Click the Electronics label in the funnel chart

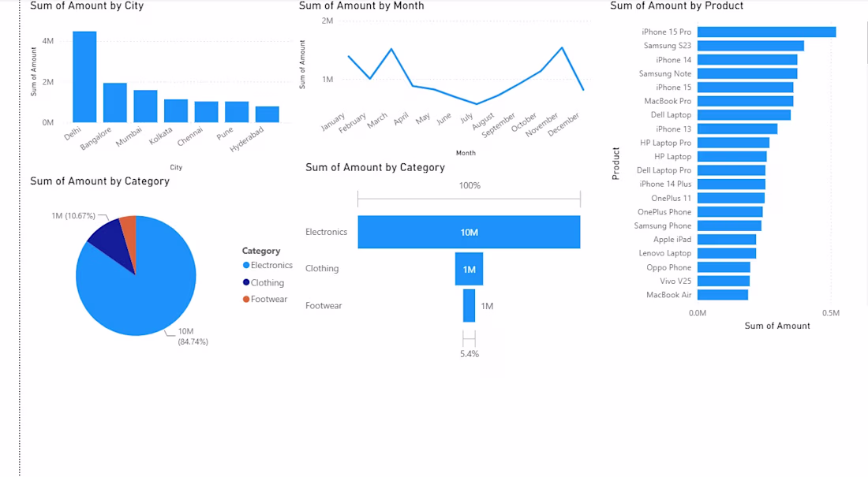click(x=326, y=232)
